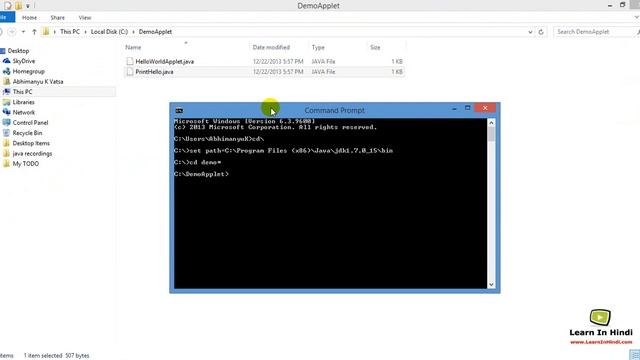The image size is (640, 360).
Task: Sort by Date modified column header
Action: 271,47
